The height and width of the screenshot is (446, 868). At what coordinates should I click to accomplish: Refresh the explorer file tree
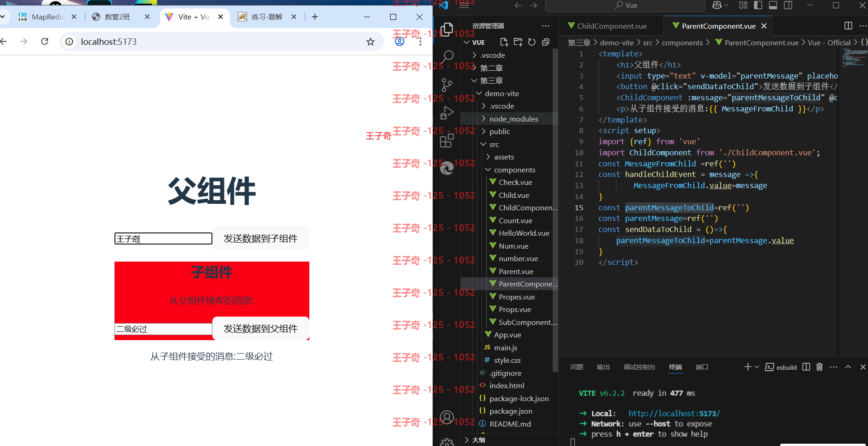point(532,42)
